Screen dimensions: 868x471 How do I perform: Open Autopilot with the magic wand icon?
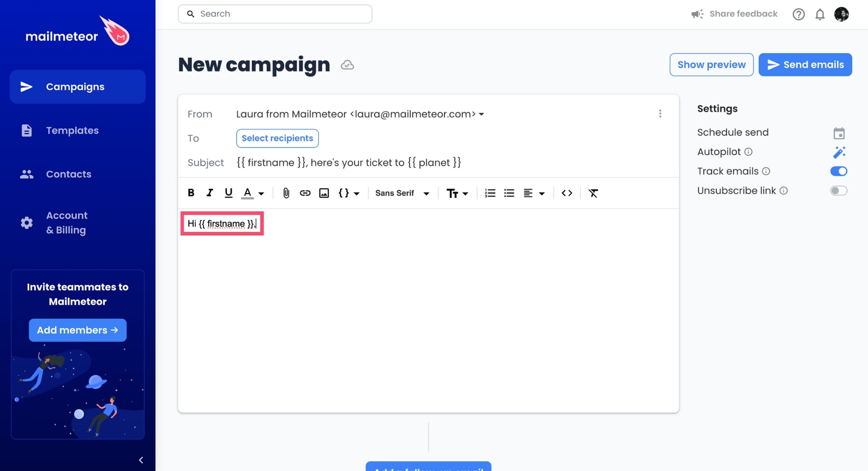tap(839, 152)
